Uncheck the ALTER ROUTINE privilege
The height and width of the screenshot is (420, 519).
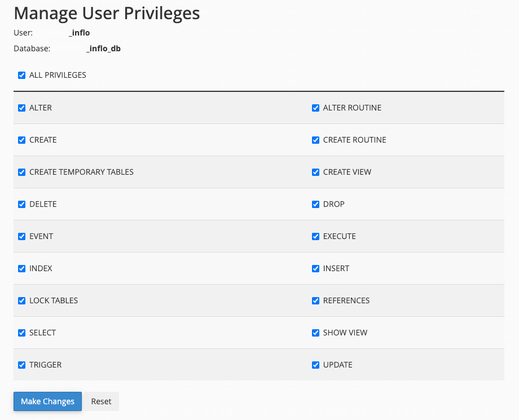tap(316, 108)
